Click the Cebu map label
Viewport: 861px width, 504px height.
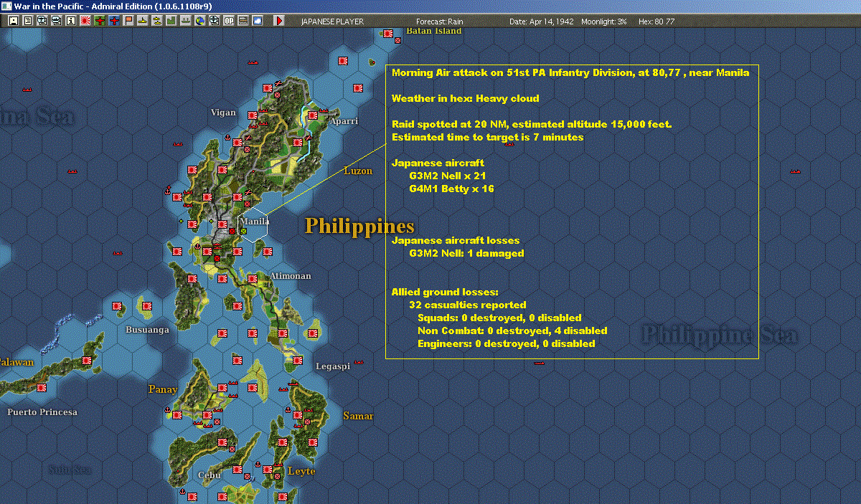pos(209,475)
